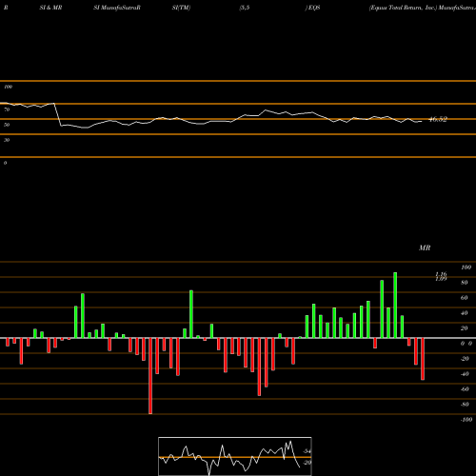Click the "SI MunafaSutraR" header text

coord(117,8)
